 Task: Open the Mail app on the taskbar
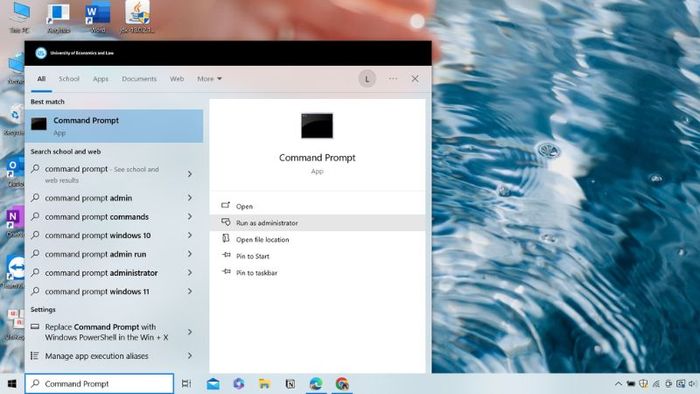213,384
